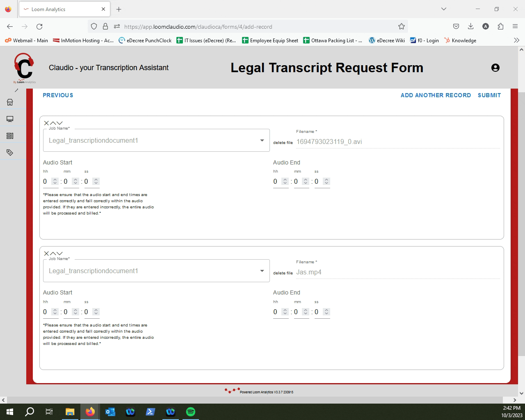Click the SUBMIT link
This screenshot has width=525, height=420.
489,95
